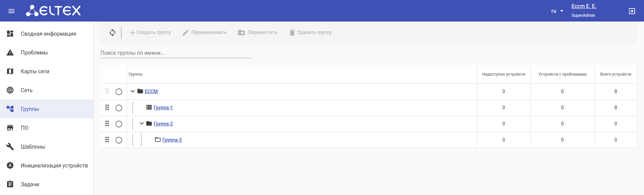Click the logout icon

click(x=632, y=11)
